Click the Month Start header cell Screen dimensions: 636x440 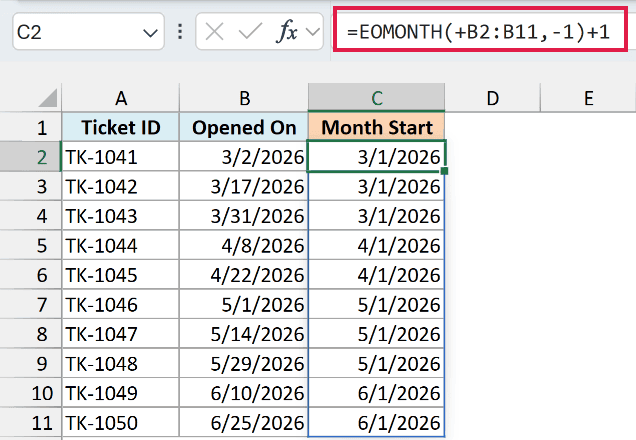[376, 127]
